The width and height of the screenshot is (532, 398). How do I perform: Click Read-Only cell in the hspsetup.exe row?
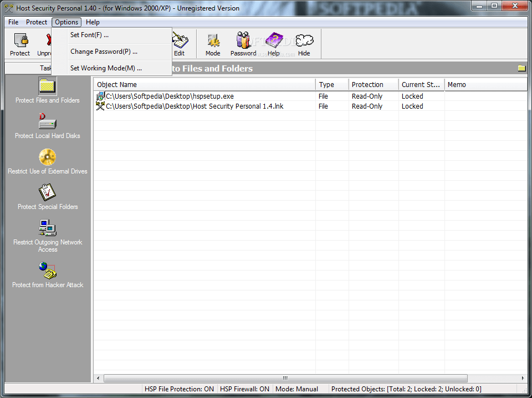click(x=367, y=96)
